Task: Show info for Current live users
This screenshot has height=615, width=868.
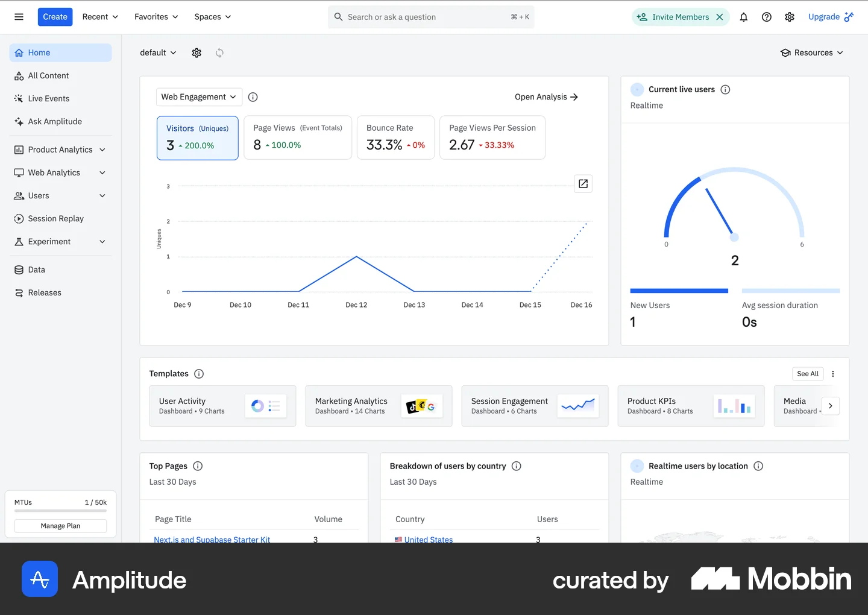Action: click(726, 90)
